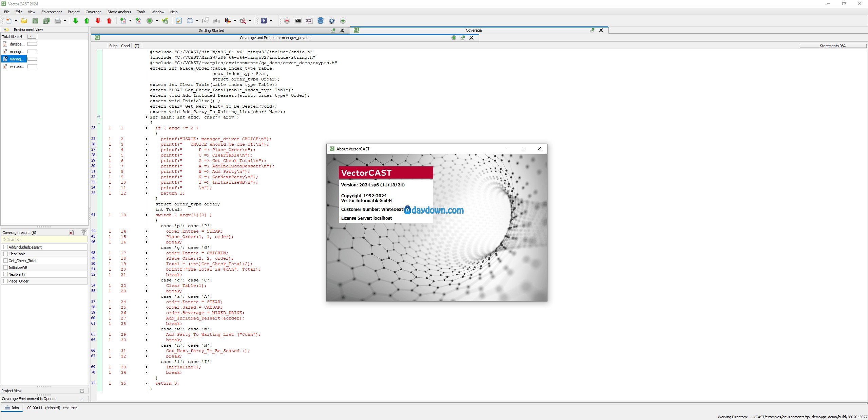The width and height of the screenshot is (868, 420).
Task: Click the New document toolbar icon
Action: point(8,21)
